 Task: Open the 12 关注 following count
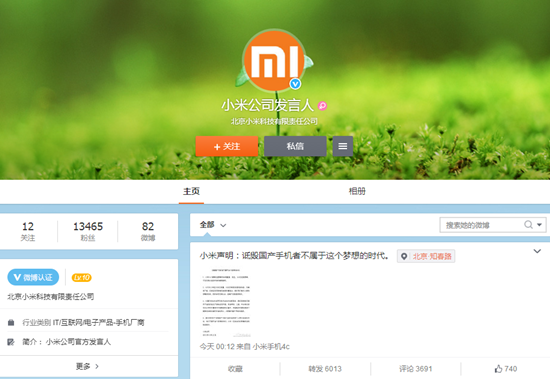[28, 231]
